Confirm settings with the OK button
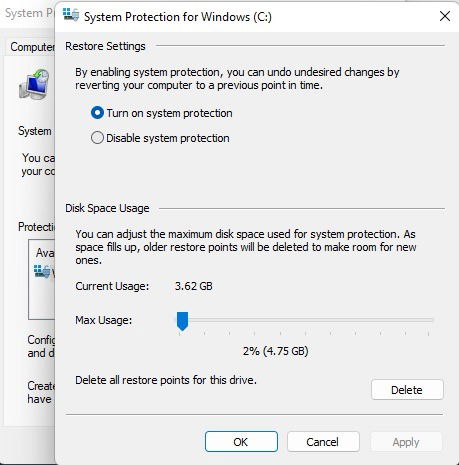The width and height of the screenshot is (459, 465). tap(241, 442)
